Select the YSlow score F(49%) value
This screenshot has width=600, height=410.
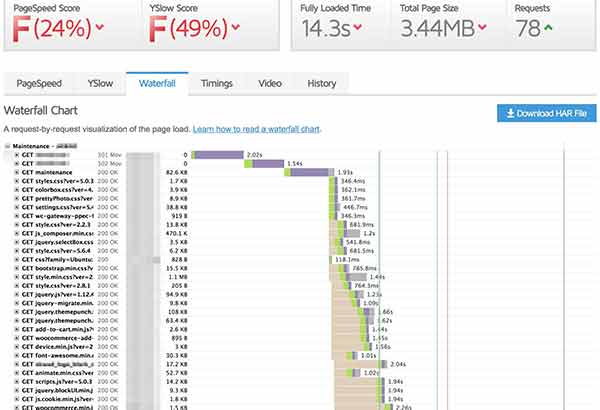188,29
